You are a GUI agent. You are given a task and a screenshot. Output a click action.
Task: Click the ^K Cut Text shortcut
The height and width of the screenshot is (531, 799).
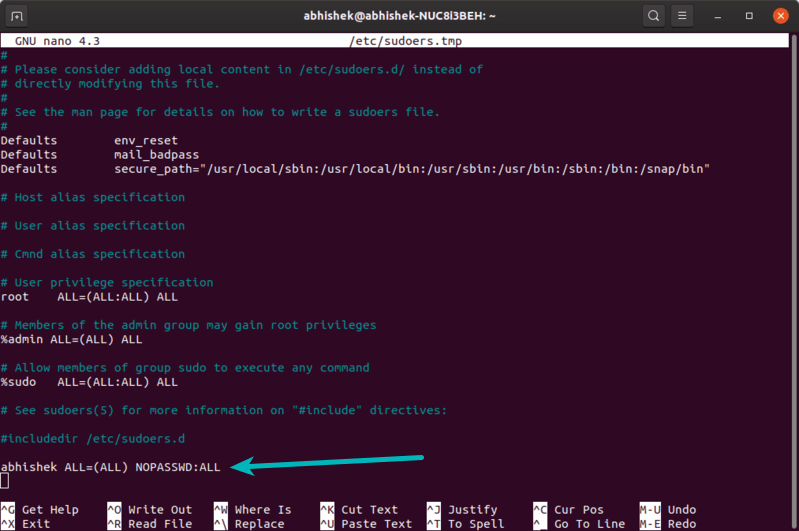click(359, 510)
